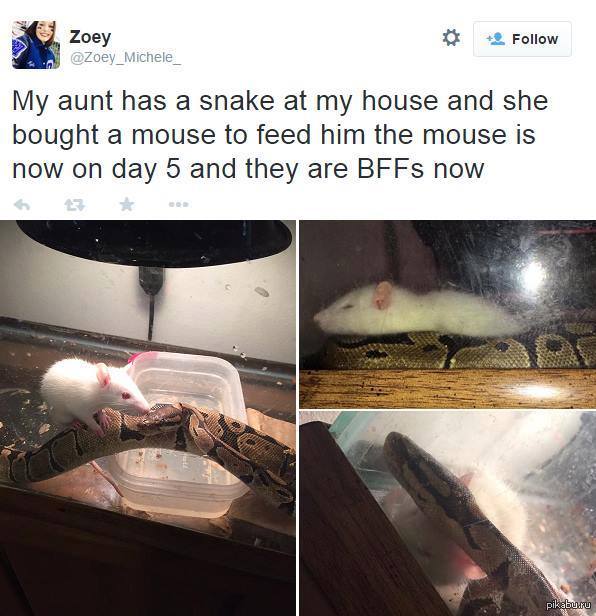
Task: Click the word snake in tweet
Action: [237, 101]
